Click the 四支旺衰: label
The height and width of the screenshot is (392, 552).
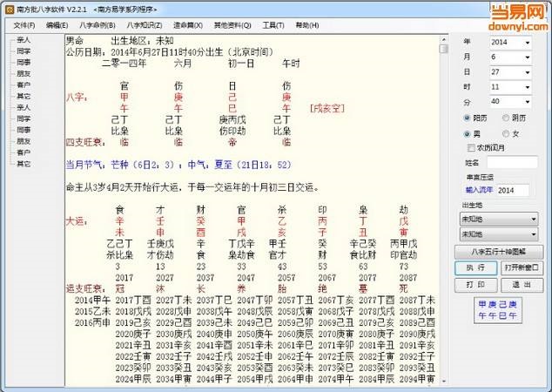[x=86, y=142]
